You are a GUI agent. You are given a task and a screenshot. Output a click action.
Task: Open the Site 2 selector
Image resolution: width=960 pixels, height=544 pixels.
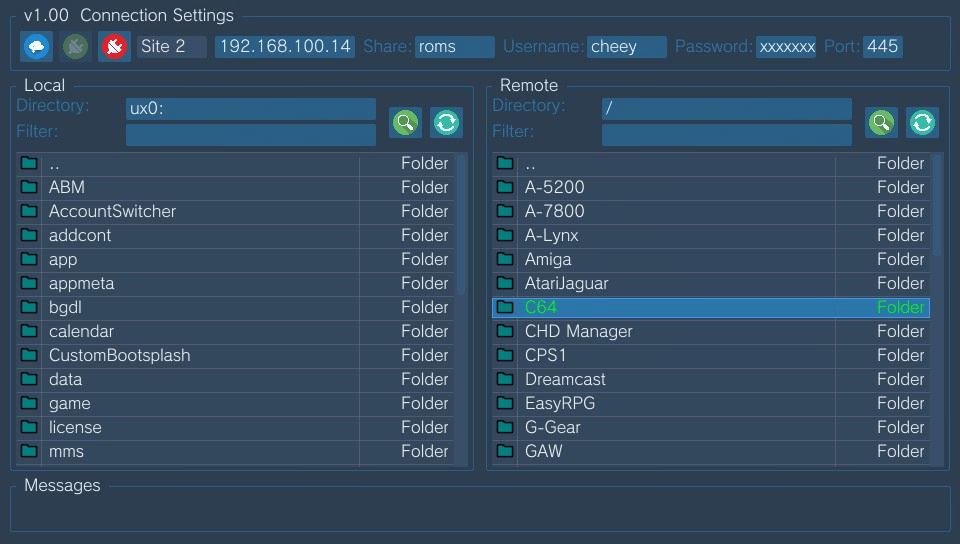(171, 47)
